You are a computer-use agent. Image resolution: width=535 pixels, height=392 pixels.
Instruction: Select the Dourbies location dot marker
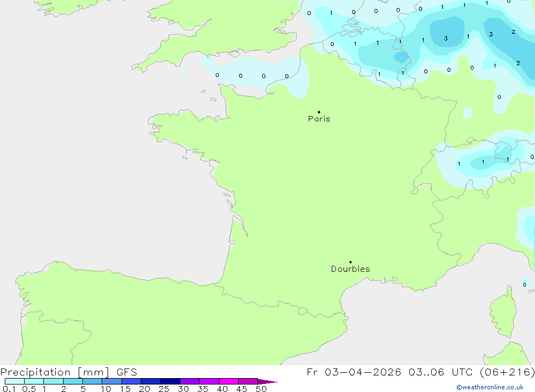[x=350, y=262]
